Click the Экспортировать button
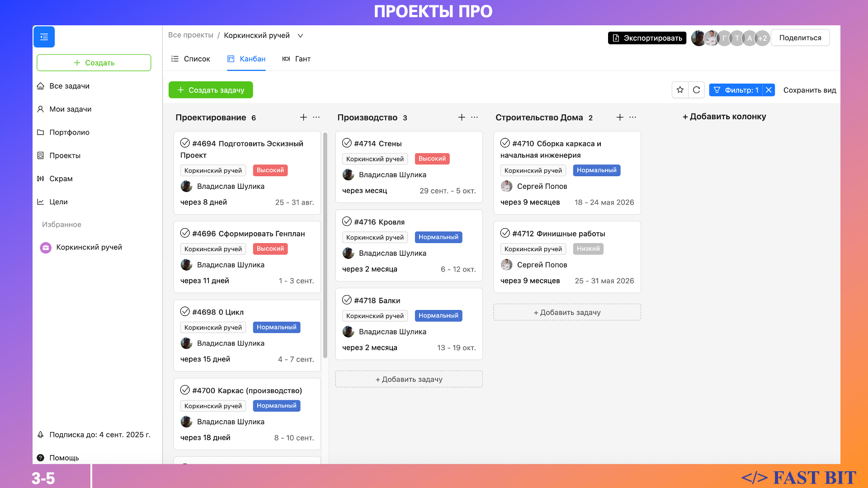868x488 pixels. coord(647,38)
